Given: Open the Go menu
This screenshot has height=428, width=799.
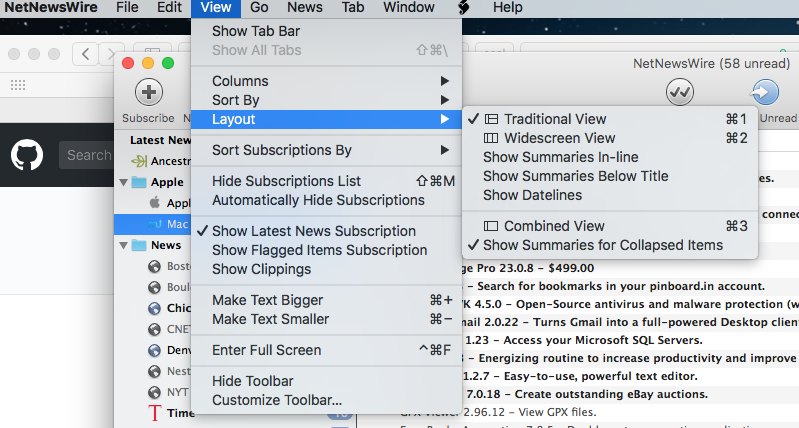Looking at the screenshot, I should pos(259,8).
